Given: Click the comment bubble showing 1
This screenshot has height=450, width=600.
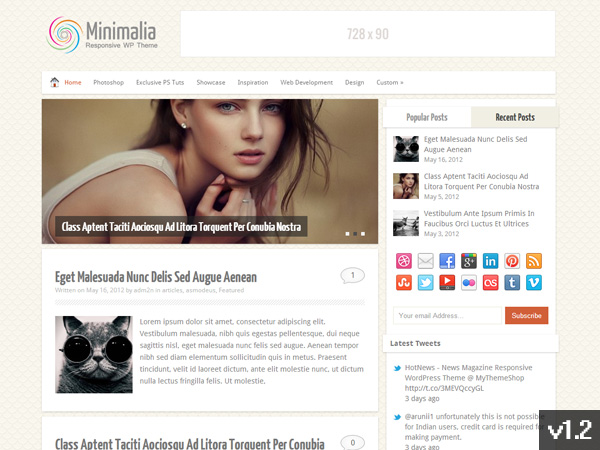Looking at the screenshot, I should coord(352,276).
